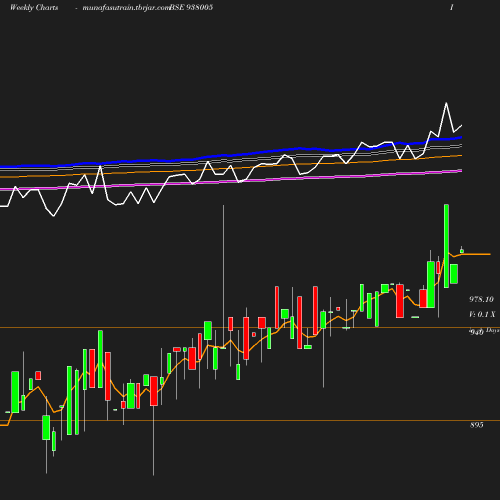Click the last small green candle

[462, 251]
